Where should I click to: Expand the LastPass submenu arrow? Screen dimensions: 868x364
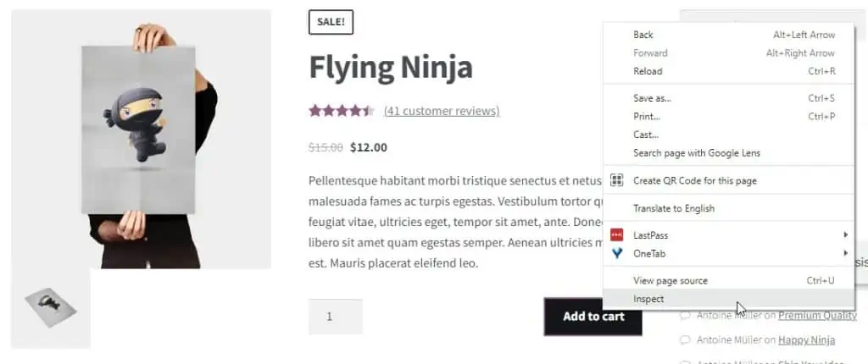(x=845, y=234)
